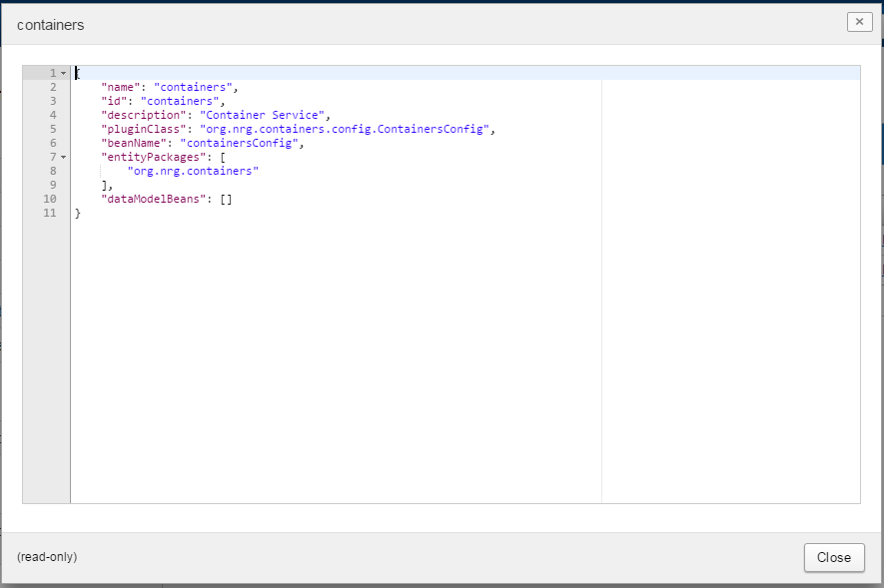
Task: Click the "Container Service" description value
Action: [261, 115]
